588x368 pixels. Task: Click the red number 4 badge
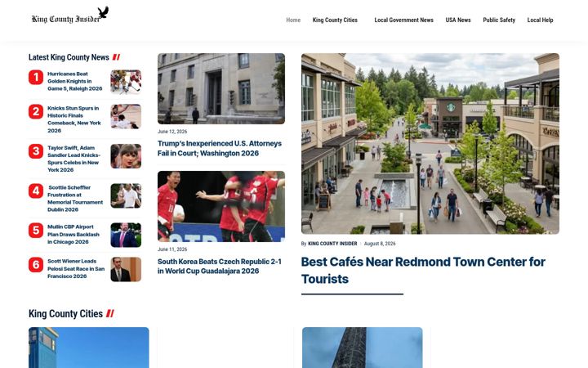[36, 191]
